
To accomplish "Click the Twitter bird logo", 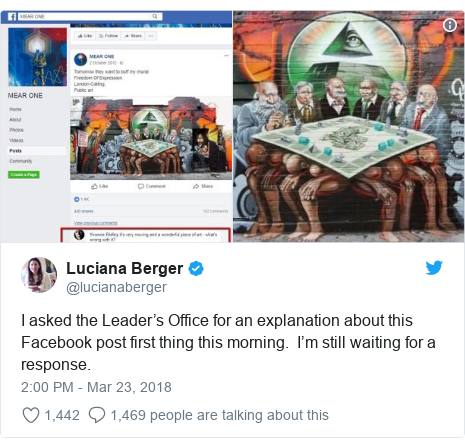I will 434,268.
